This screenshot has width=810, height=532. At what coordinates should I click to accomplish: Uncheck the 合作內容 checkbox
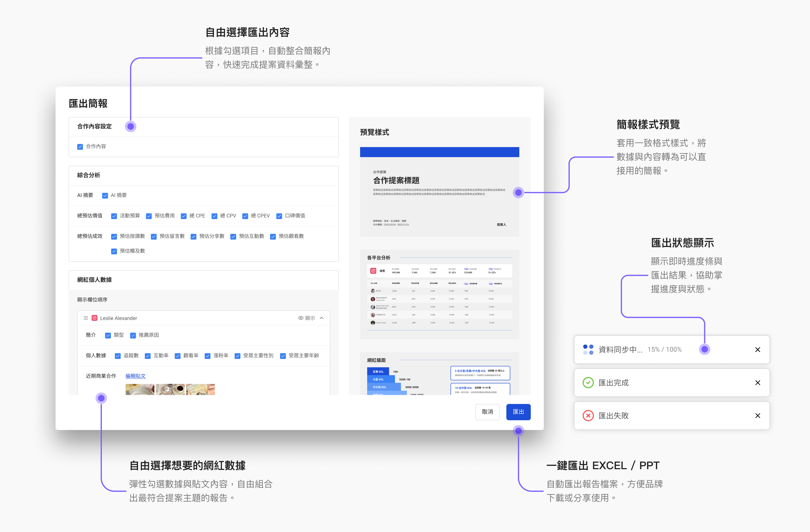tap(80, 147)
